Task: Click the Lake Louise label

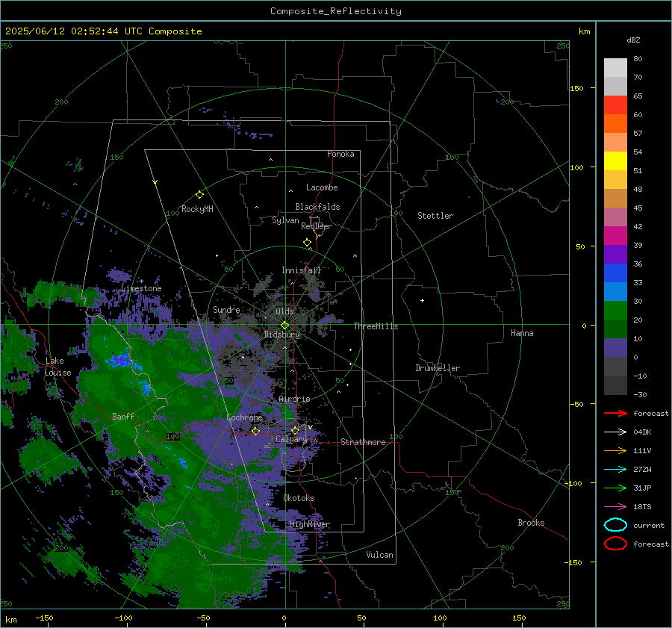Action: 57,367
